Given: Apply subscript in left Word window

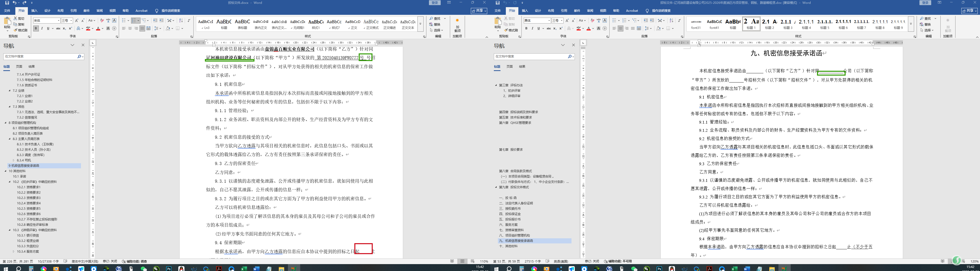Looking at the screenshot, I should [64, 28].
